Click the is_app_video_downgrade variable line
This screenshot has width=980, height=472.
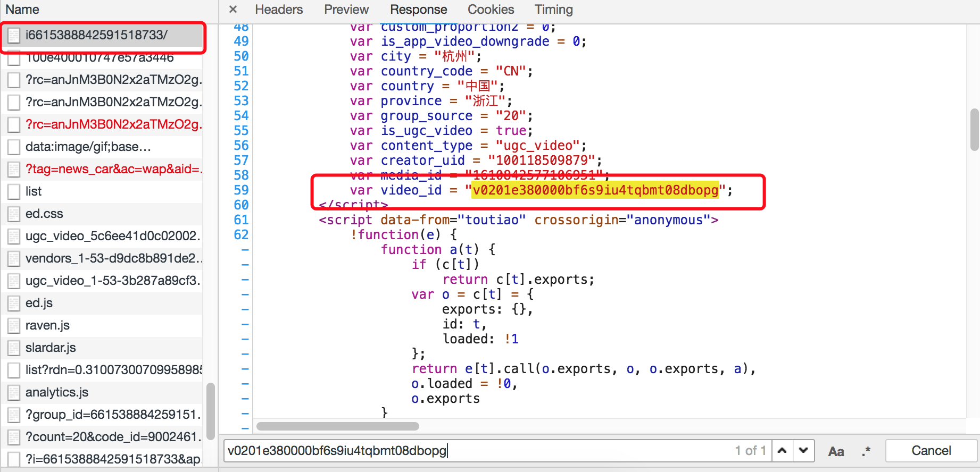coord(468,41)
